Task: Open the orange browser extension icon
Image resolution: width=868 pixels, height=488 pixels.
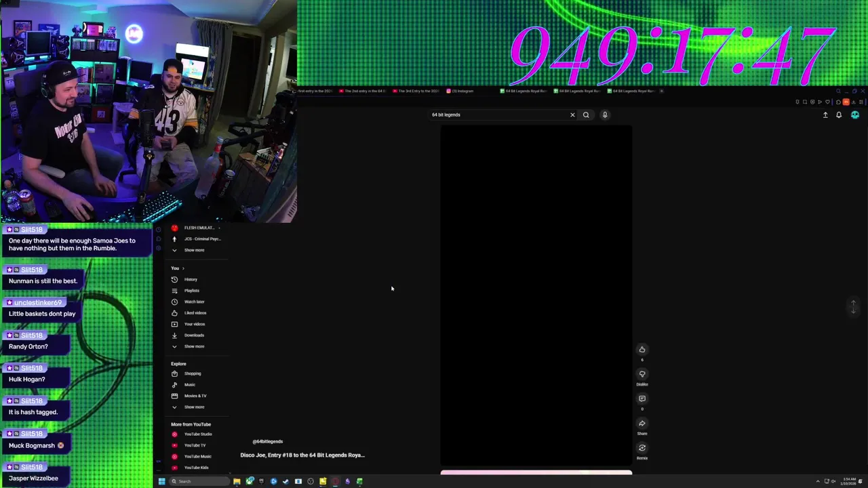Action: (x=846, y=102)
